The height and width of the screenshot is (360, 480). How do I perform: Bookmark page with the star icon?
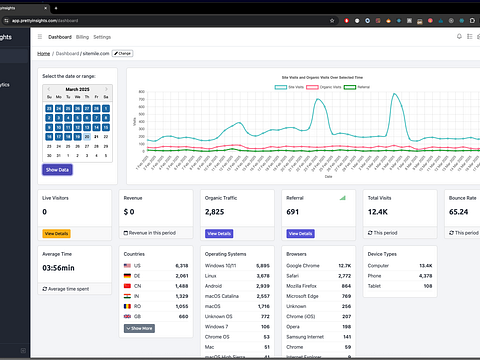(x=332, y=21)
